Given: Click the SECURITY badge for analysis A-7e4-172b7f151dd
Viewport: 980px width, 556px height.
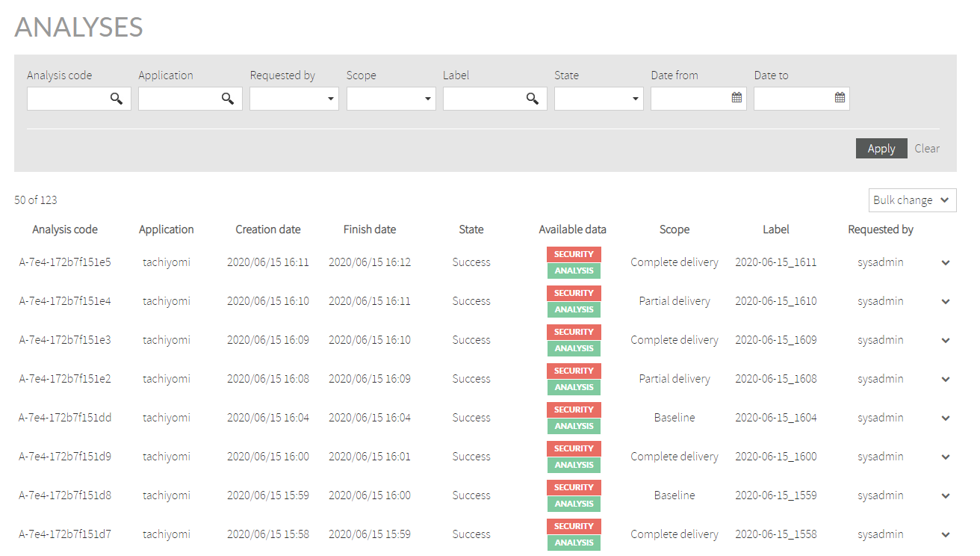Looking at the screenshot, I should coord(573,410).
